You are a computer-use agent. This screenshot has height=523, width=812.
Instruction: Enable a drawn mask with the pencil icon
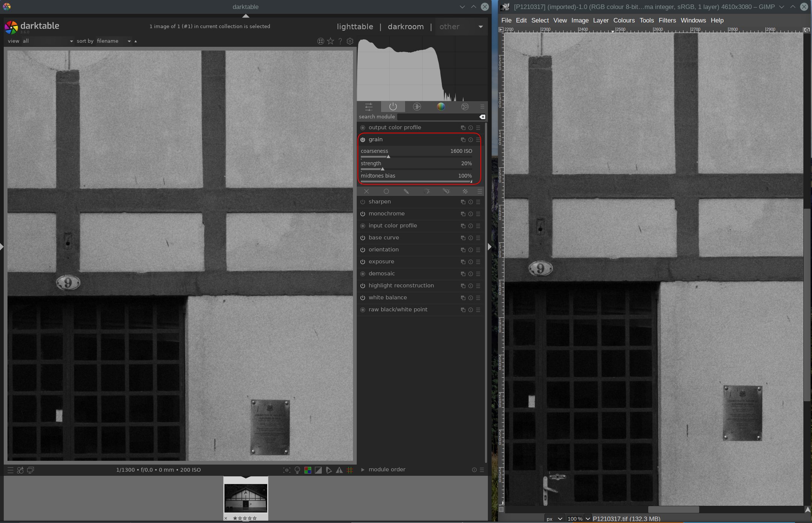tap(406, 191)
